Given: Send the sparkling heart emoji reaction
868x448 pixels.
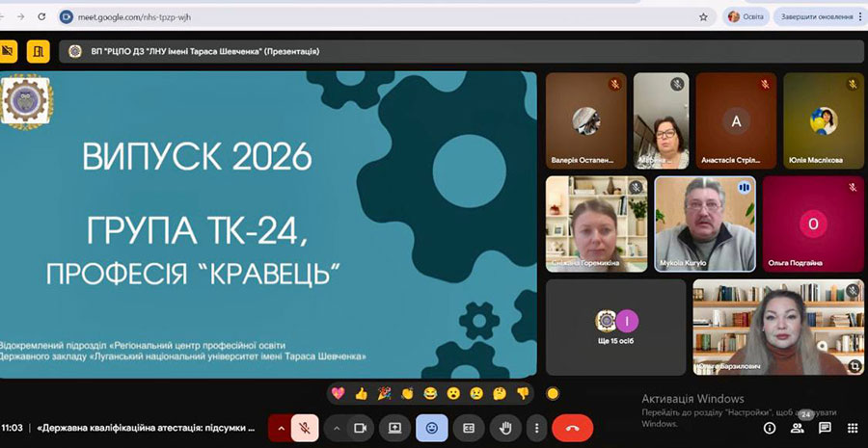Looking at the screenshot, I should point(338,394).
